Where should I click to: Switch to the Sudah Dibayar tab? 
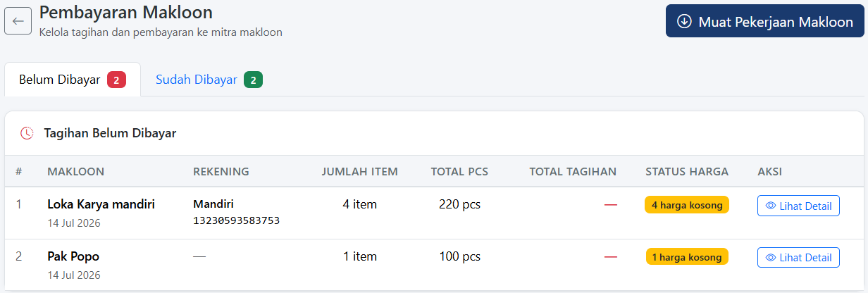(209, 80)
